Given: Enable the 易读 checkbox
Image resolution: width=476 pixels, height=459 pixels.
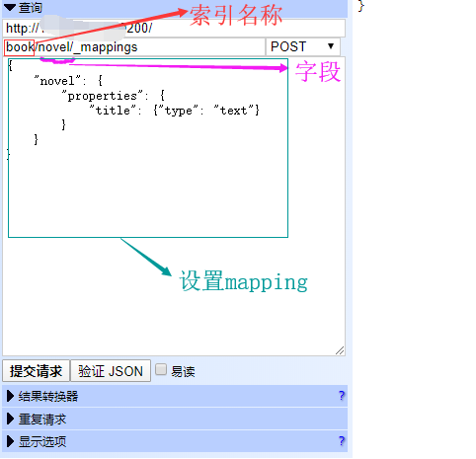Looking at the screenshot, I should 161,369.
